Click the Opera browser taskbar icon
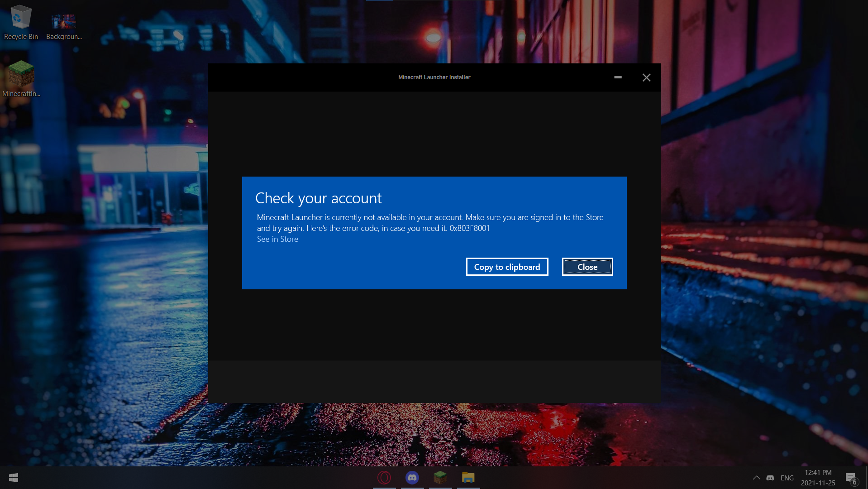This screenshot has width=868, height=489. click(x=384, y=478)
